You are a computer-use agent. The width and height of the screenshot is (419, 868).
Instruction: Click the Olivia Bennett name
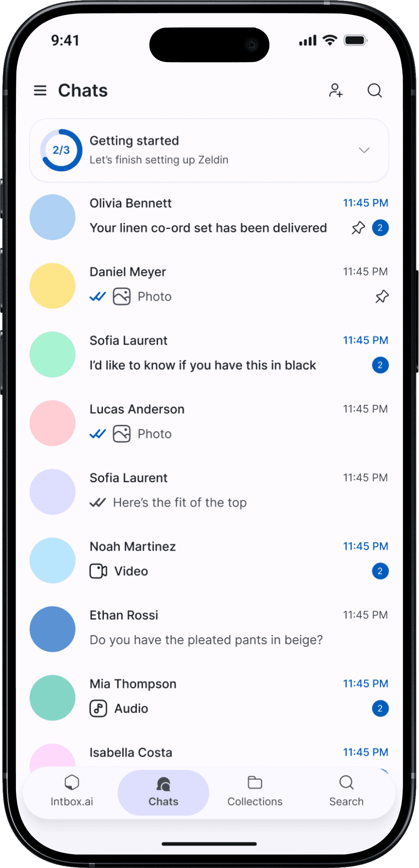coord(130,203)
